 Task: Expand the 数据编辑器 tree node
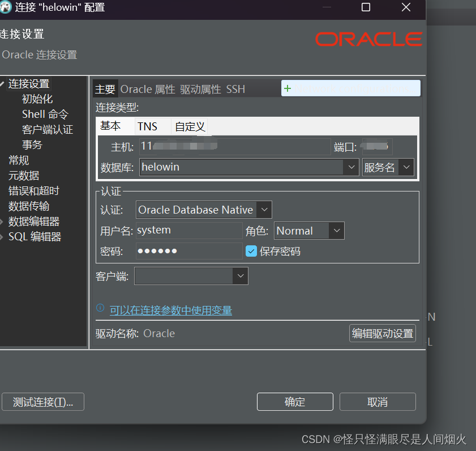tap(2, 222)
